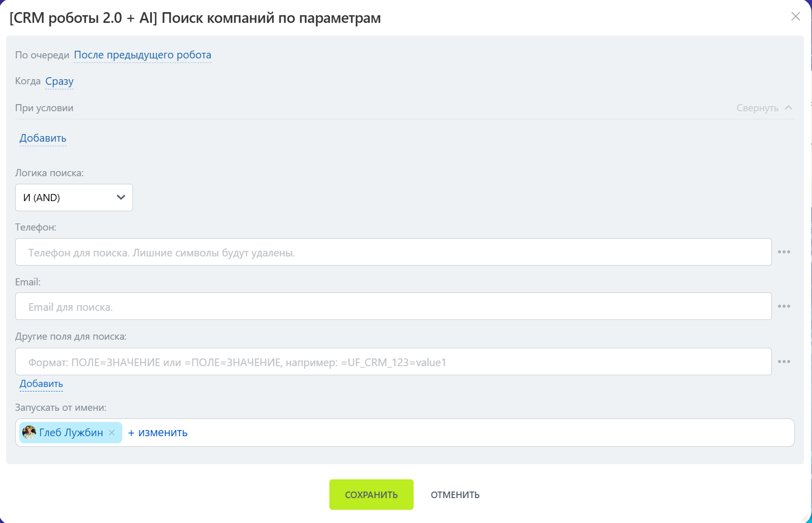Close the robot settings dialog
The width and height of the screenshot is (812, 523).
pos(795,16)
